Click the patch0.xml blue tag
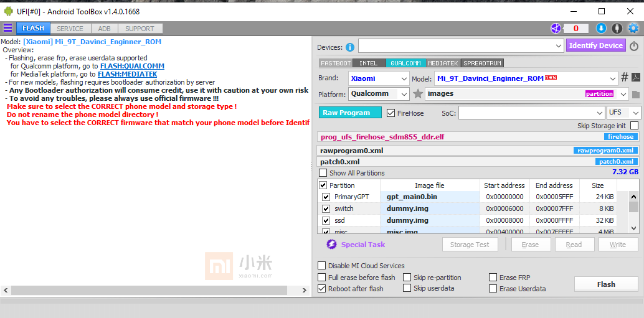Image resolution: width=644 pixels, height=318 pixels. click(x=617, y=162)
